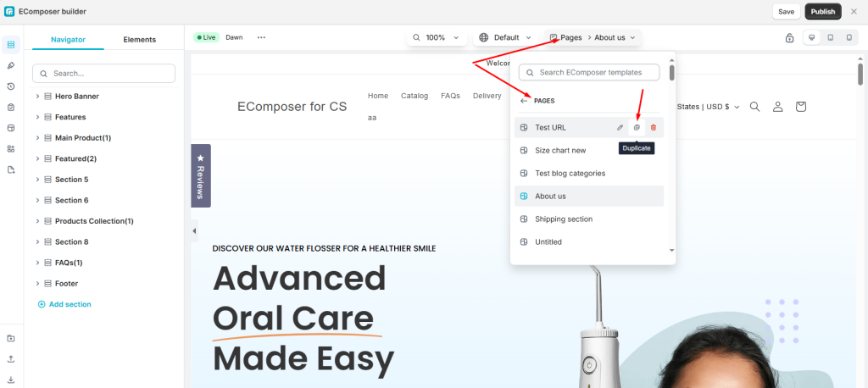This screenshot has width=868, height=388.
Task: Open the clipboard checklist sidebar icon
Action: [x=11, y=107]
